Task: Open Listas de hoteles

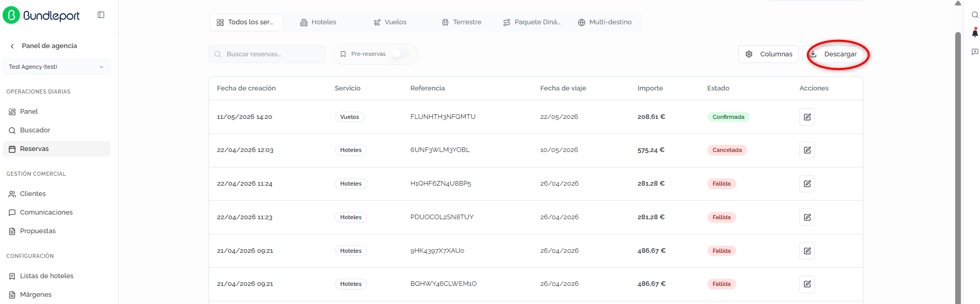Action: pos(56,276)
